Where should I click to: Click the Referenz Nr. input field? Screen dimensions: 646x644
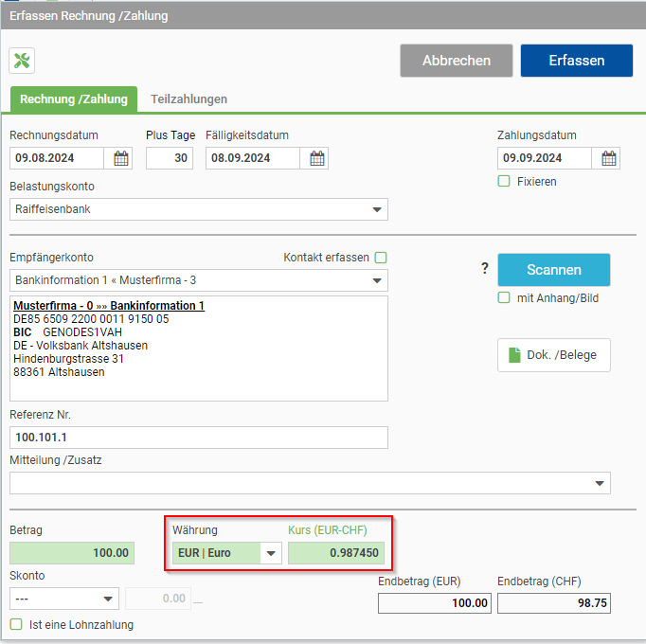tap(199, 438)
